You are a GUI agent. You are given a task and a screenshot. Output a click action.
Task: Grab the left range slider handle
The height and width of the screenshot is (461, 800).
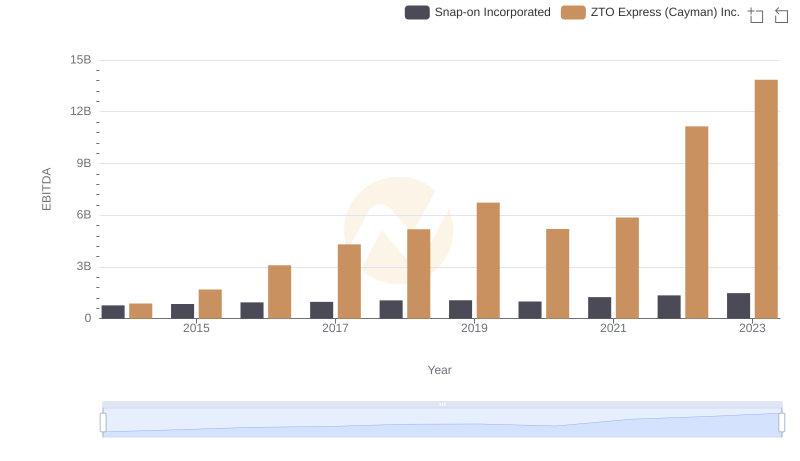pyautogui.click(x=103, y=422)
